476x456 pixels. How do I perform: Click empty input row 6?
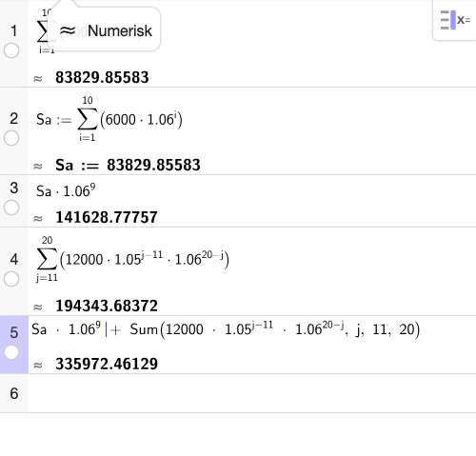click(x=252, y=393)
